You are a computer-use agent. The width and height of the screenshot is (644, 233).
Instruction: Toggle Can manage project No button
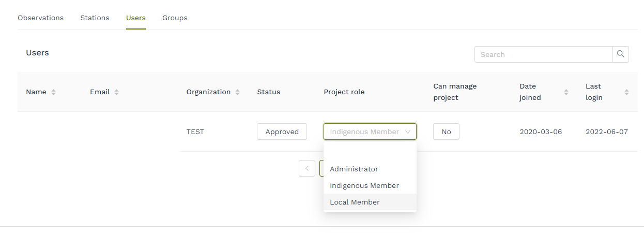446,132
